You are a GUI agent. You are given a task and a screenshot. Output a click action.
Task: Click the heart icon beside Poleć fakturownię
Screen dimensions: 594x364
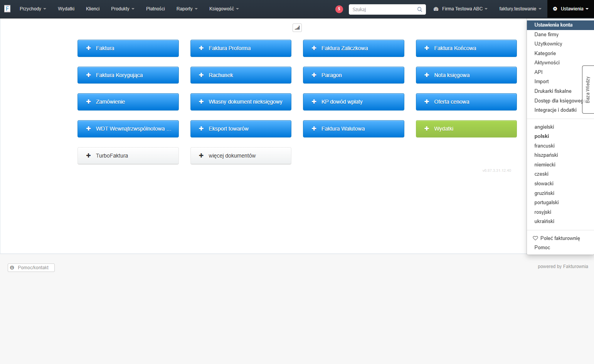[535, 238]
